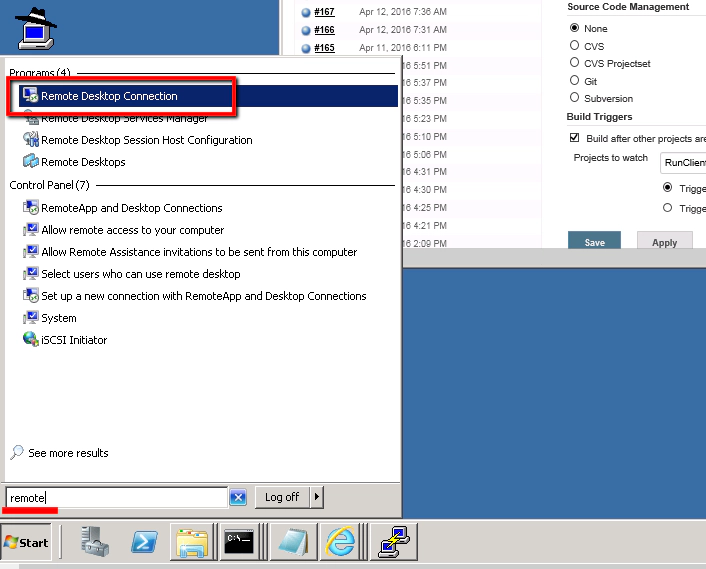Image resolution: width=706 pixels, height=569 pixels.
Task: Open Remote Desktop Session Host Configuration
Action: [x=146, y=140]
